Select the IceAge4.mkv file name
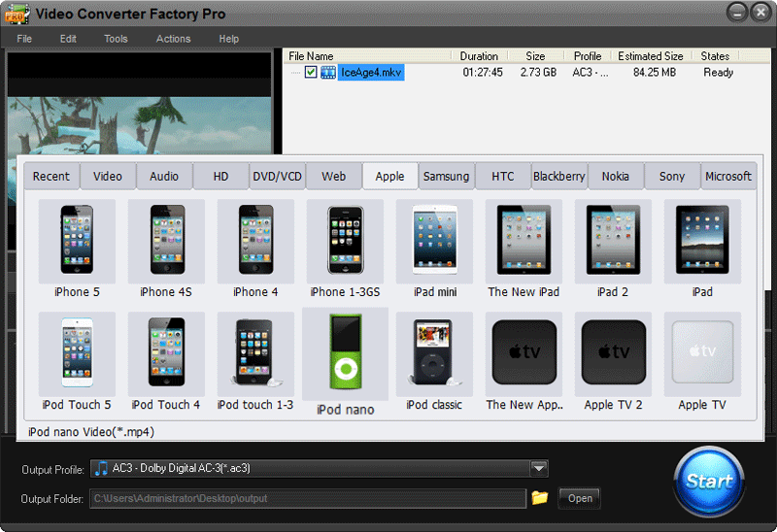The width and height of the screenshot is (777, 532). [371, 72]
